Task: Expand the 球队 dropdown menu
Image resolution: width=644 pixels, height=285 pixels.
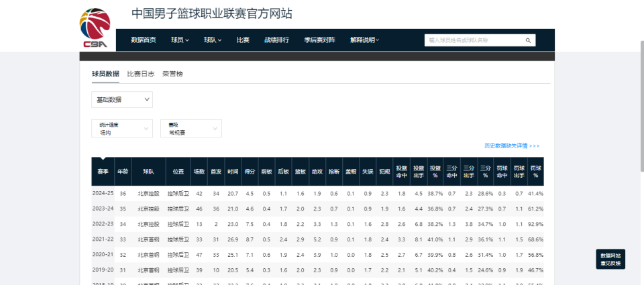Action: click(213, 40)
